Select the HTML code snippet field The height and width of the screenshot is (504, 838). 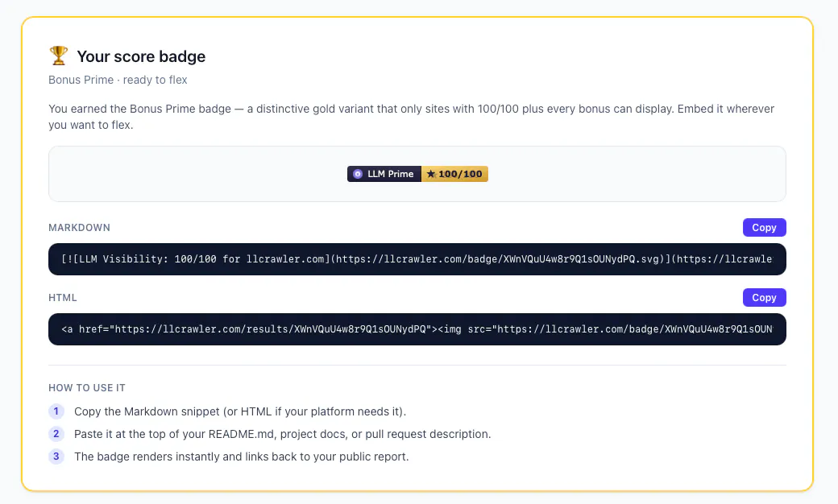click(417, 329)
